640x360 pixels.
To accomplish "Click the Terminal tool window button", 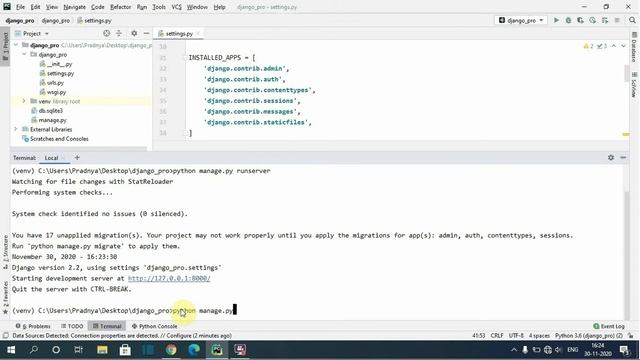I will pyautogui.click(x=107, y=326).
